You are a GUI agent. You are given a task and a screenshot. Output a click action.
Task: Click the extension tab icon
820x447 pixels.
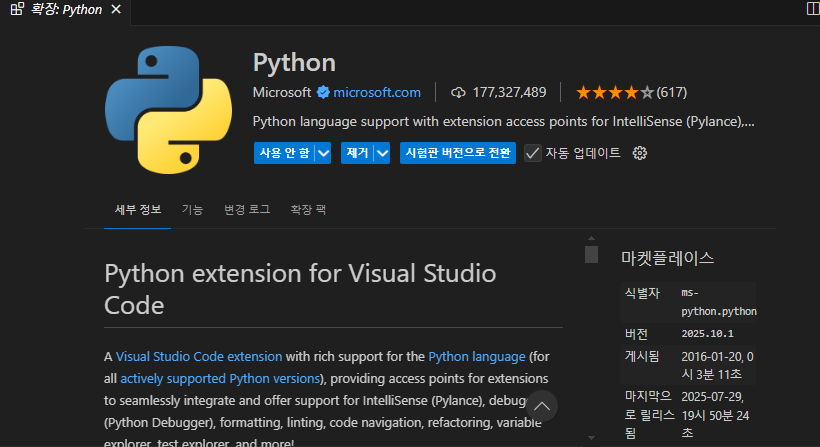(x=17, y=9)
